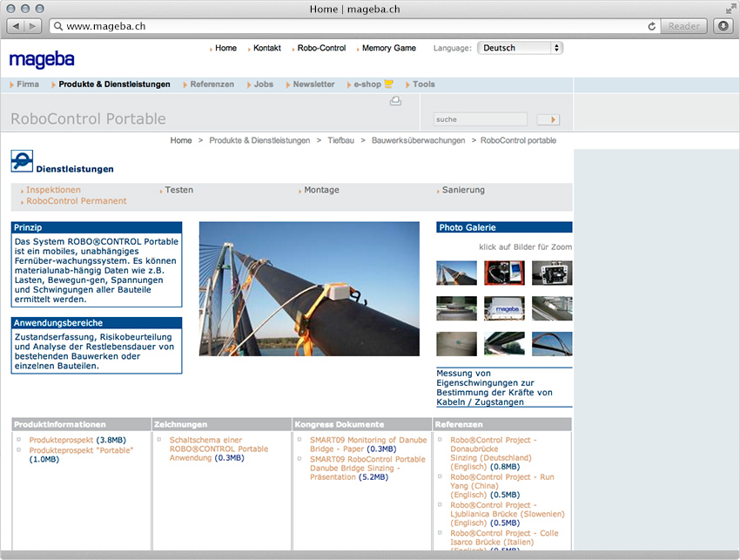Open gallery thumbnail of the arch bridge

click(552, 344)
